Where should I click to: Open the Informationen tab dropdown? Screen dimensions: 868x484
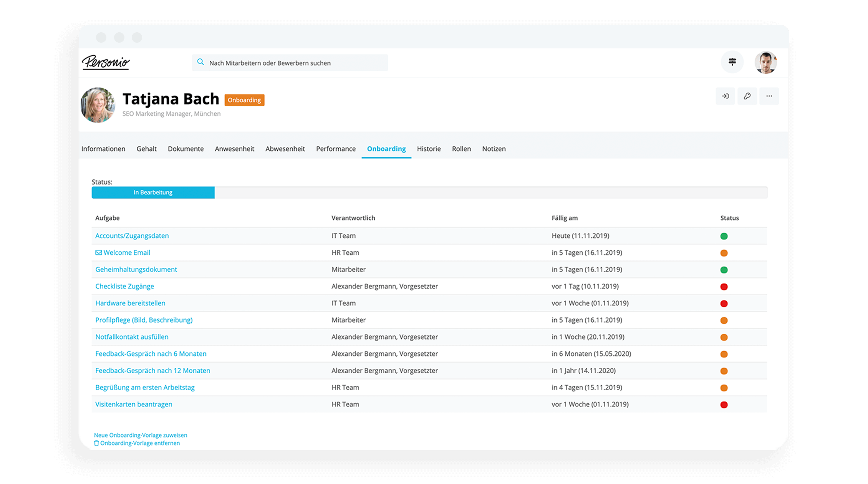tap(103, 148)
